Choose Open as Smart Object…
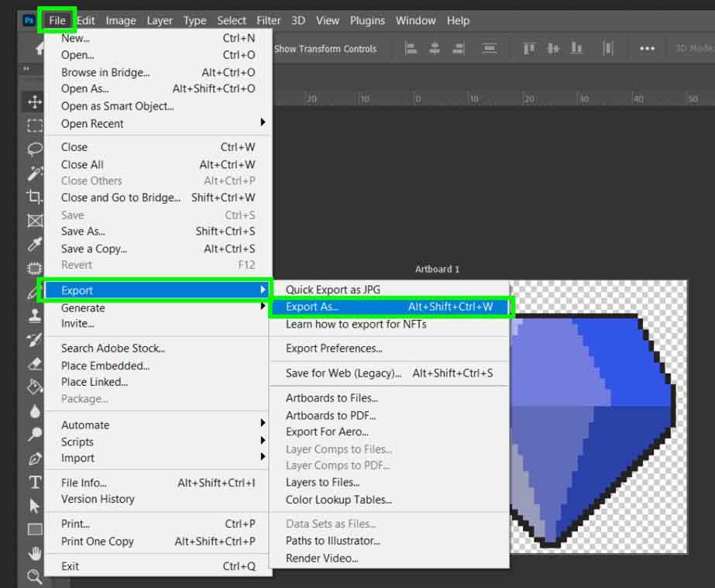The height and width of the screenshot is (588, 715). (159, 106)
